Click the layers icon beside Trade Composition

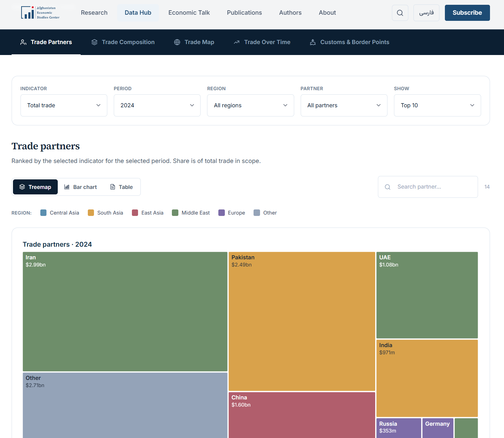tap(94, 42)
